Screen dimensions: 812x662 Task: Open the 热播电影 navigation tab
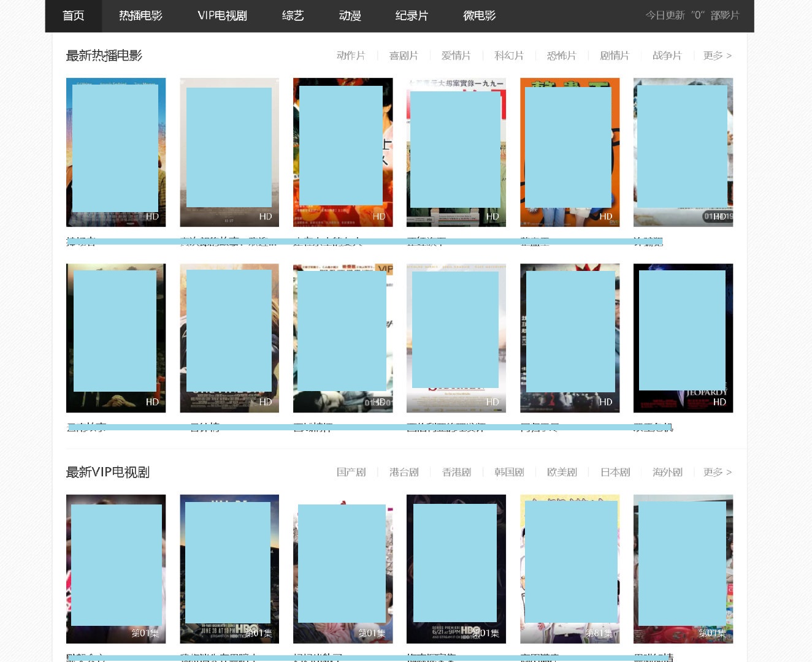[x=140, y=16]
